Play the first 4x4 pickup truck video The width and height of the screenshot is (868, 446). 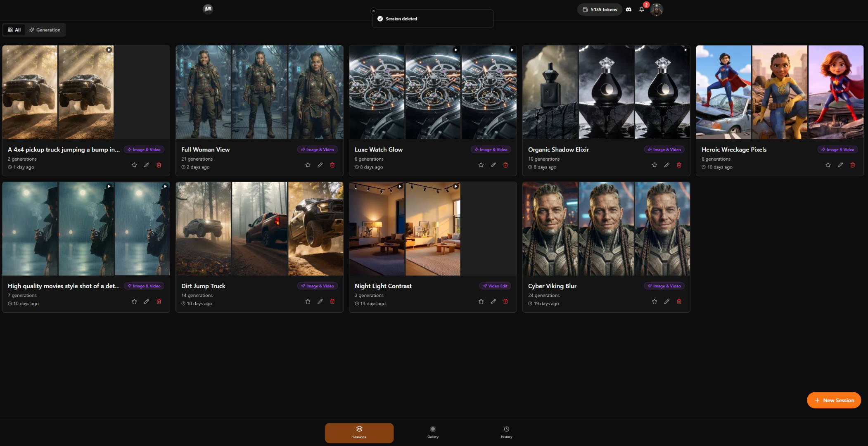[109, 50]
